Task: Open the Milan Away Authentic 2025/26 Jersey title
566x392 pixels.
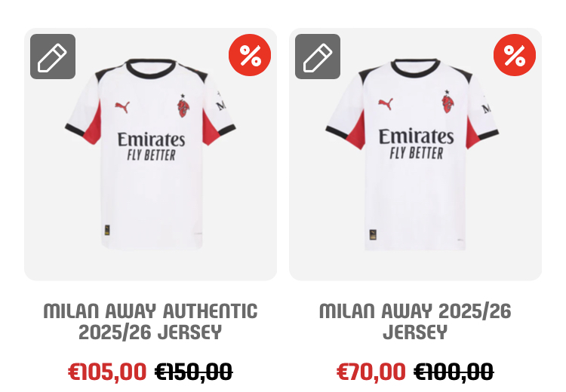Action: [150, 322]
